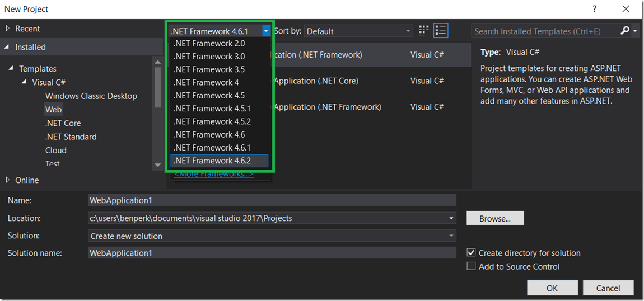
Task: Collapse the Templates tree node
Action: click(11, 68)
